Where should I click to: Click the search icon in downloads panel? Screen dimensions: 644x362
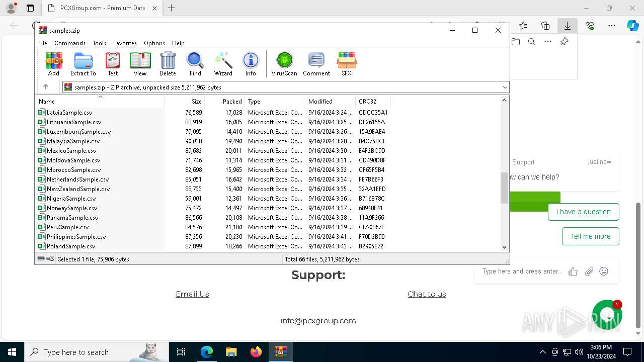[531, 42]
